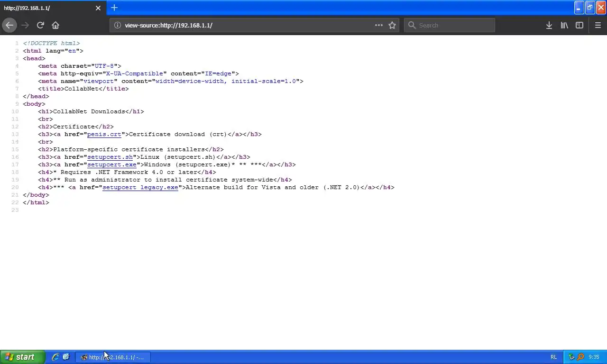Go back with the back arrow button
The height and width of the screenshot is (364, 607).
click(9, 25)
